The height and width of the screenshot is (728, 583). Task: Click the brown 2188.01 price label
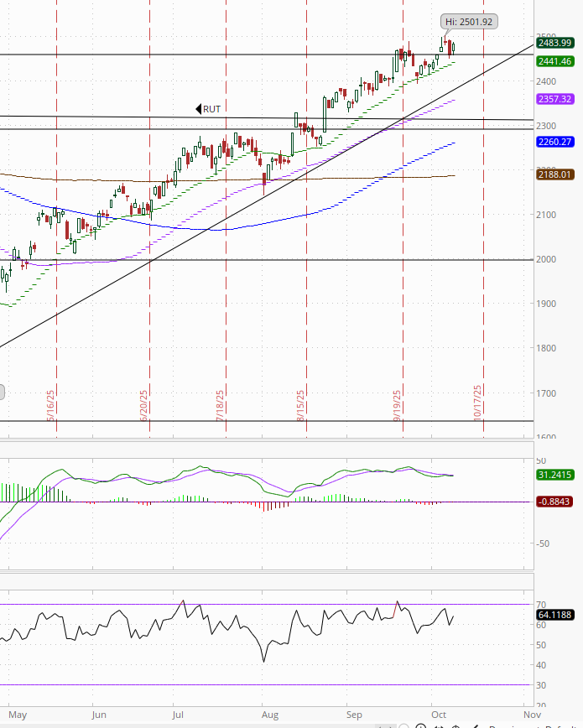click(555, 174)
